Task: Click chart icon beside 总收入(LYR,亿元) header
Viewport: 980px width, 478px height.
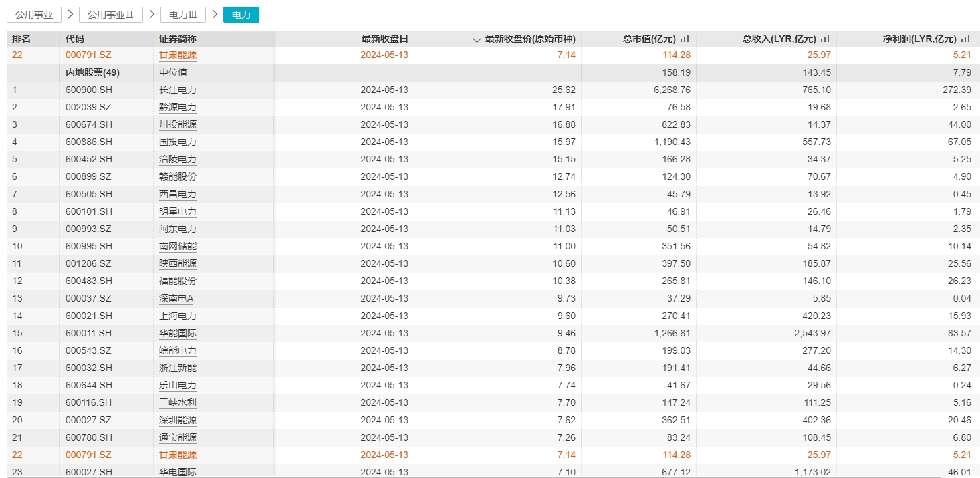Action: click(825, 39)
